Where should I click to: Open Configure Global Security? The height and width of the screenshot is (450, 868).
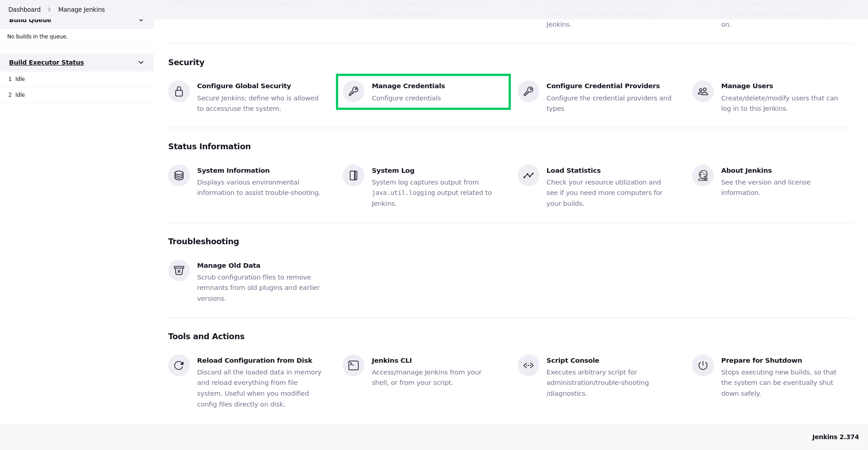(x=244, y=86)
